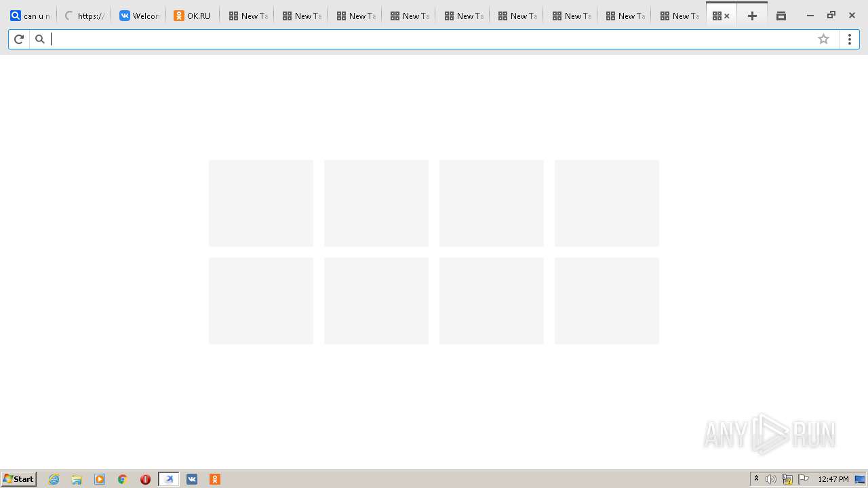Open the VK shortcut in taskbar
868x488 pixels.
tap(192, 479)
